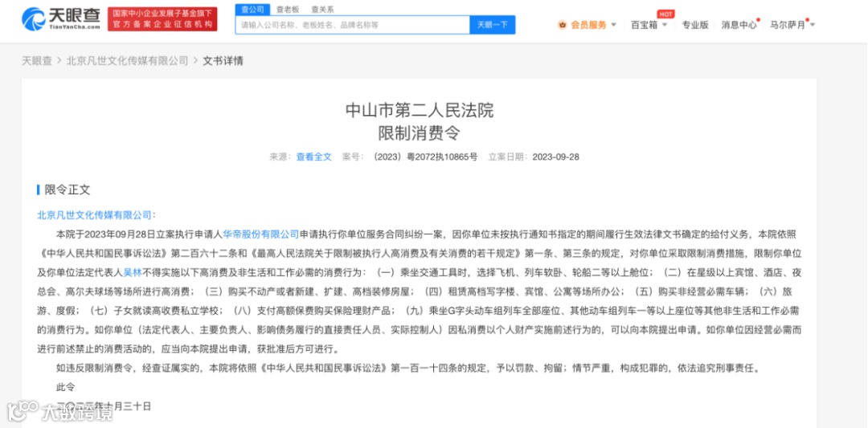The width and height of the screenshot is (868, 428).
Task: Click the filing date 2023-09-28
Action: [556, 157]
